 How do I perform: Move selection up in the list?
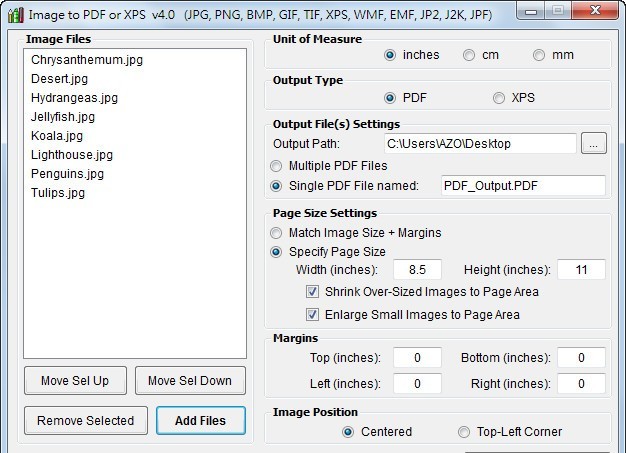click(x=75, y=380)
